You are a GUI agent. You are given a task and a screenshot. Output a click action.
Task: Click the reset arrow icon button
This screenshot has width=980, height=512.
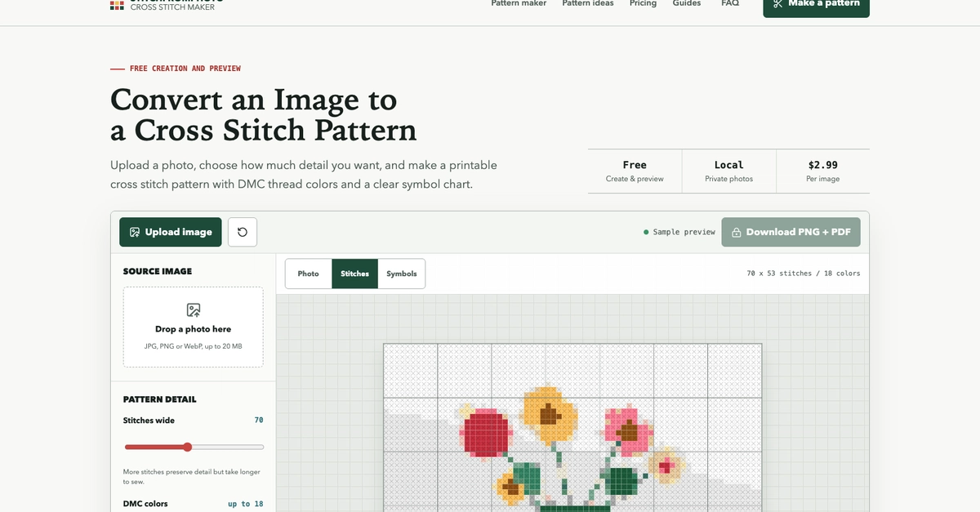[x=243, y=232]
